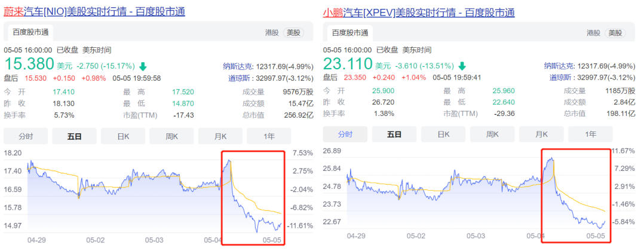
Task: Click XPEV change -3.610 (-13.51%)
Action: tap(424, 66)
